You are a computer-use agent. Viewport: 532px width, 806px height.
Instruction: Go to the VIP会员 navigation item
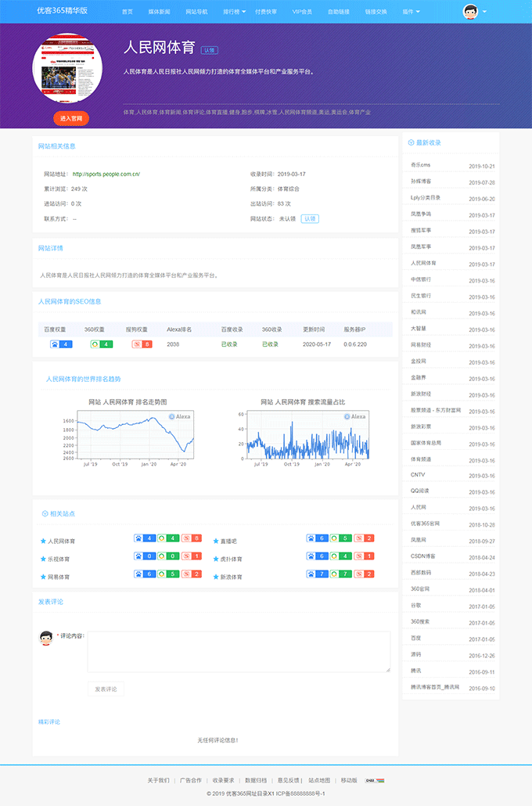tap(302, 12)
